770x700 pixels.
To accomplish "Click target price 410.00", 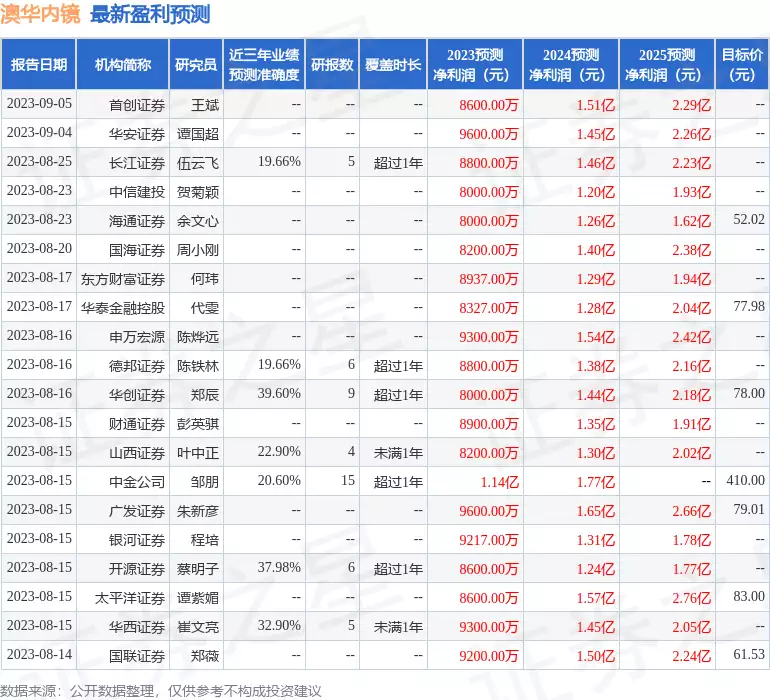I will [x=745, y=480].
